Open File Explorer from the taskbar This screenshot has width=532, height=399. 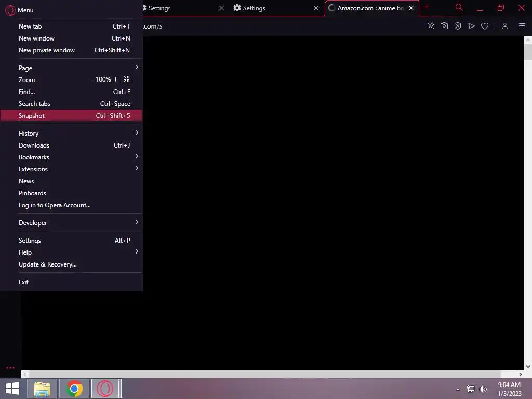[x=42, y=389]
